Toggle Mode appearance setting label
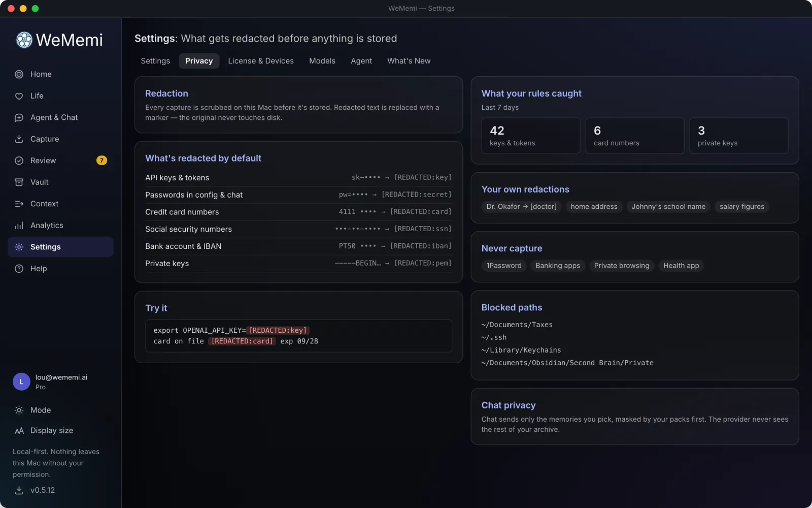Image resolution: width=812 pixels, height=508 pixels. (41, 410)
